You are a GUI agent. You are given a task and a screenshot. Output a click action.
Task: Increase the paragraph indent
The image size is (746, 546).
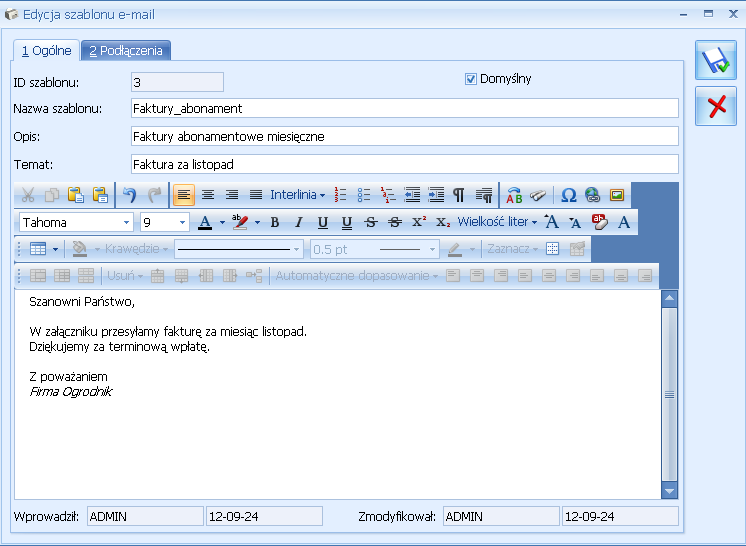[x=436, y=195]
